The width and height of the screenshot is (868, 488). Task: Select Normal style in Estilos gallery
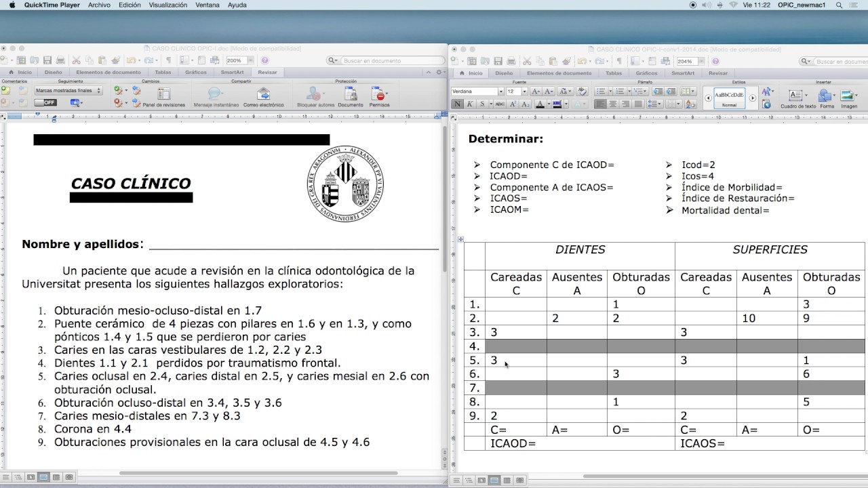729,98
